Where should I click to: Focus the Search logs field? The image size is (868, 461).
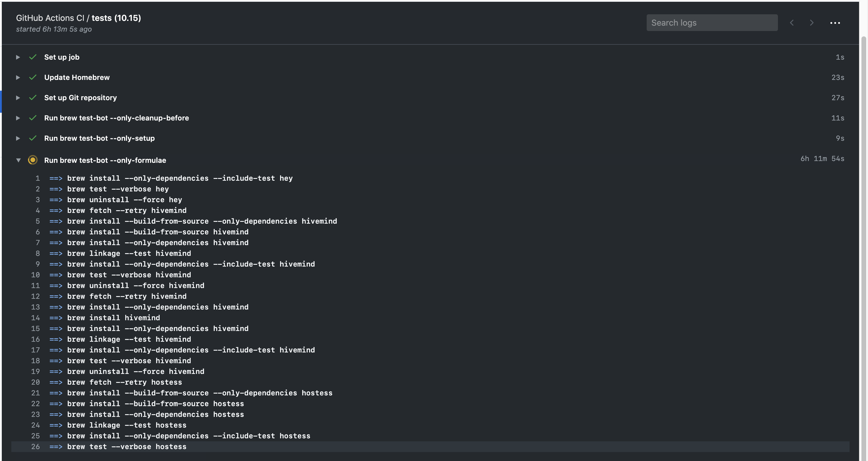712,23
